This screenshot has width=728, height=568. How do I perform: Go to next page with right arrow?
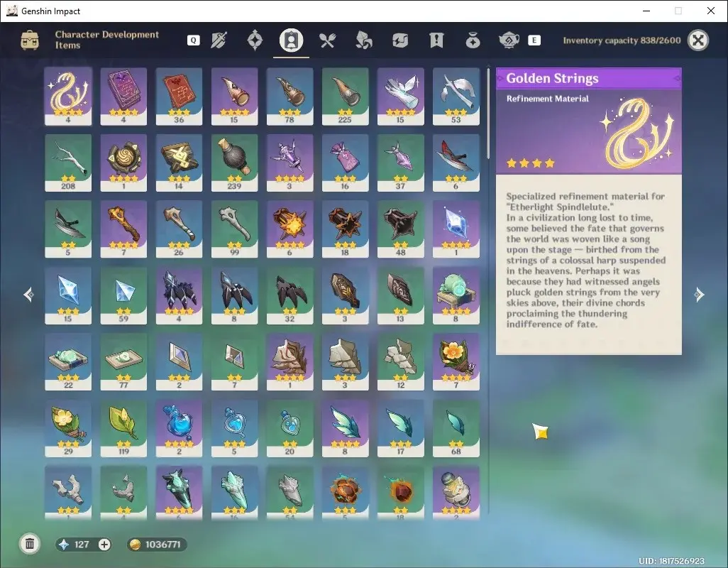pos(699,295)
